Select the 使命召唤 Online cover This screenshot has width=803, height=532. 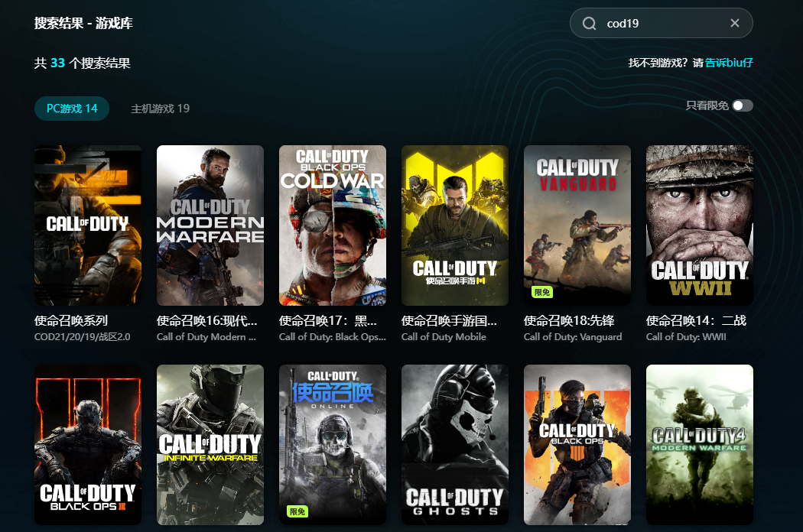coord(333,444)
